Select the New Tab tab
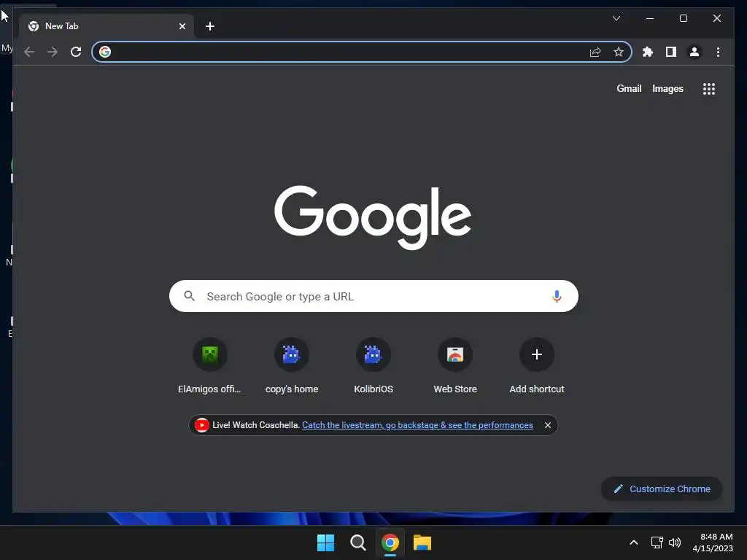This screenshot has width=747, height=560. click(107, 26)
